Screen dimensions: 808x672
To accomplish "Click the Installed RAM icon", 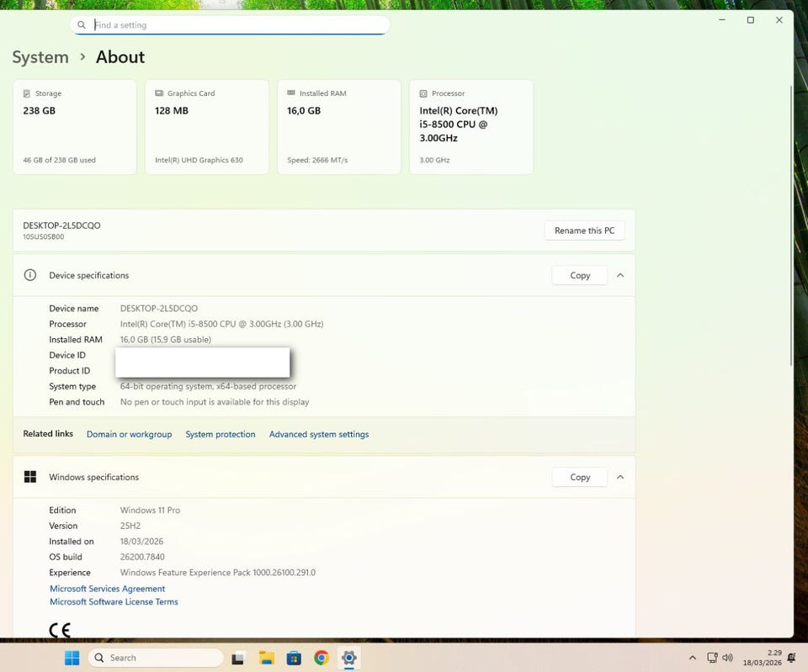I will [x=291, y=93].
